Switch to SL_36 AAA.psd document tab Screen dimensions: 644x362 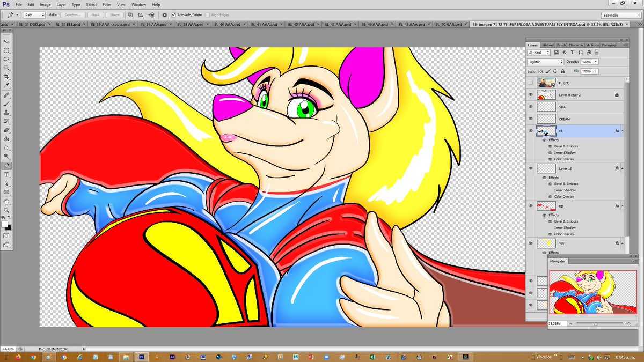point(155,24)
